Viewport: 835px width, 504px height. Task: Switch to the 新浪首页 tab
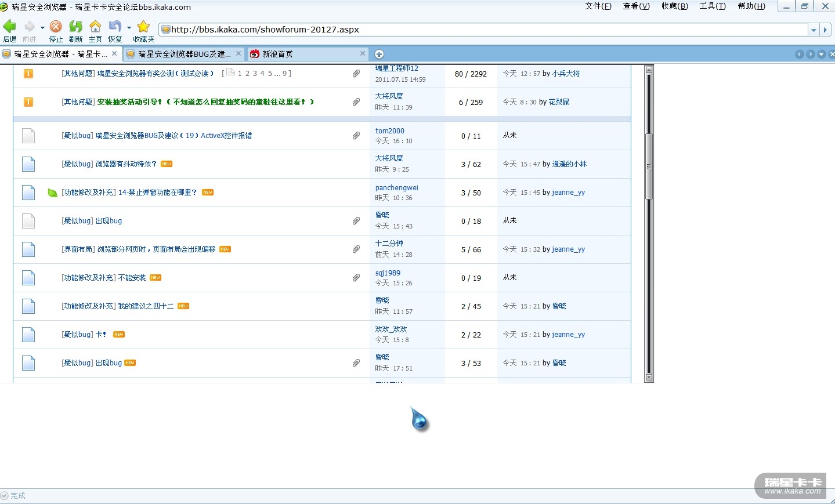tap(308, 54)
